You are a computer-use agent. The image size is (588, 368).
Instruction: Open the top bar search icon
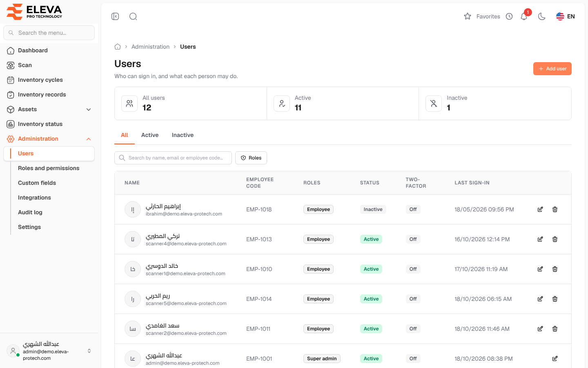coord(133,16)
